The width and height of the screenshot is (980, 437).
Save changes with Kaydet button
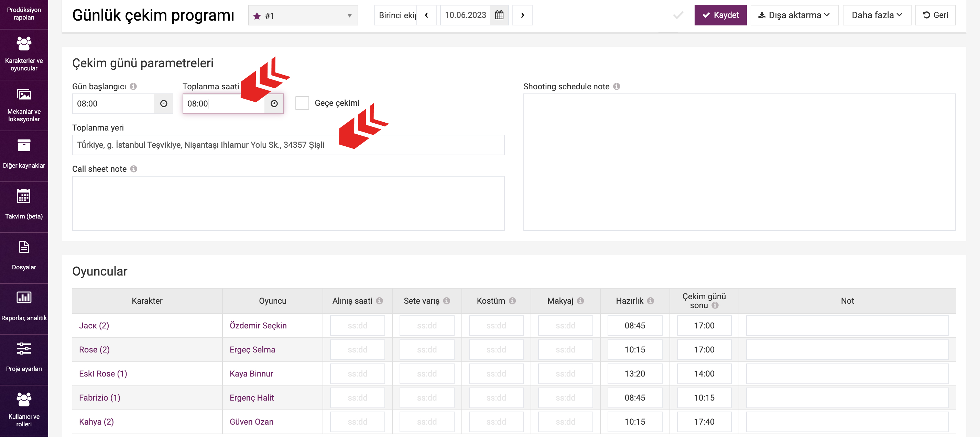click(720, 15)
